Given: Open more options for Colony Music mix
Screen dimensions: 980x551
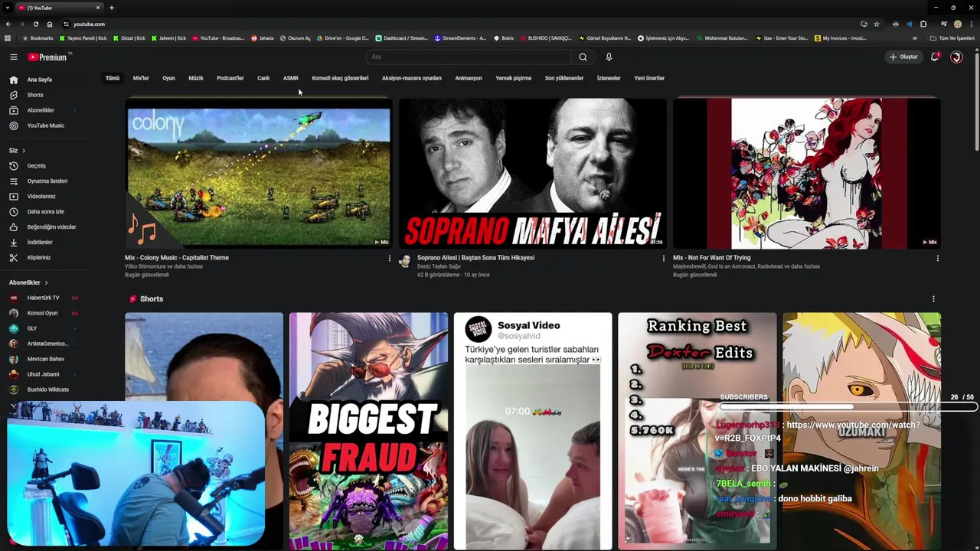Looking at the screenshot, I should [x=389, y=259].
